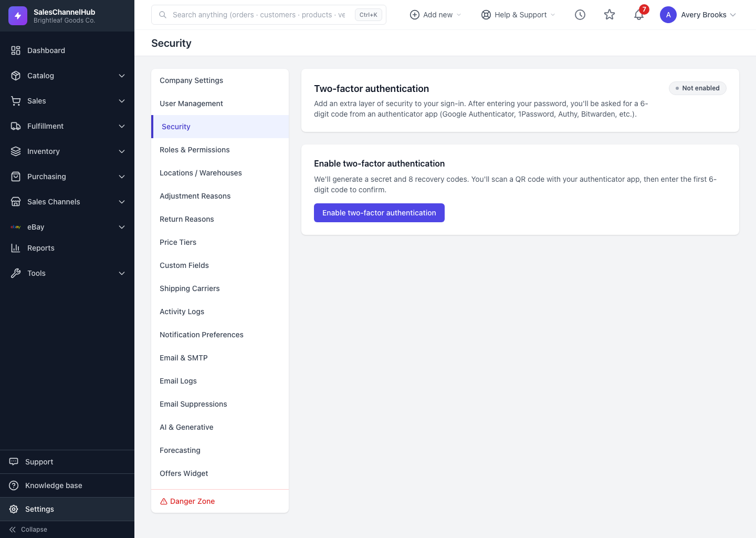Open favorites star icon

coord(610,15)
